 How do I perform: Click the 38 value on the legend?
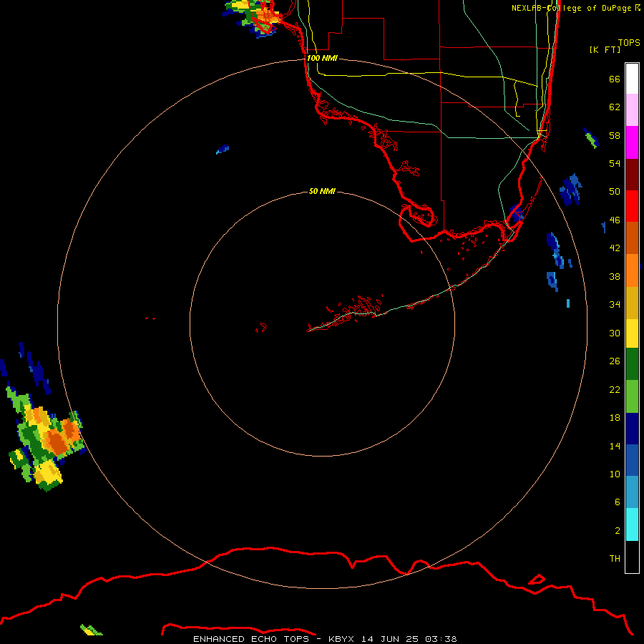click(615, 276)
